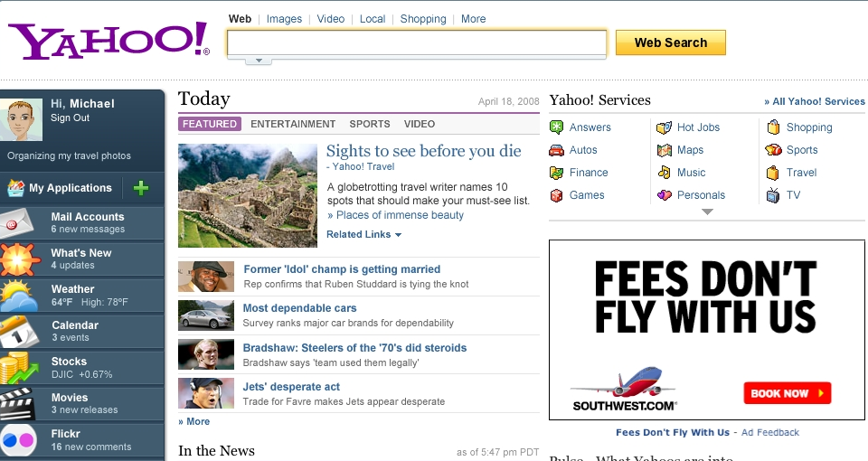Screen dimensions: 868x461
Task: Open the Weather sun and cloud icon
Action: 19,296
